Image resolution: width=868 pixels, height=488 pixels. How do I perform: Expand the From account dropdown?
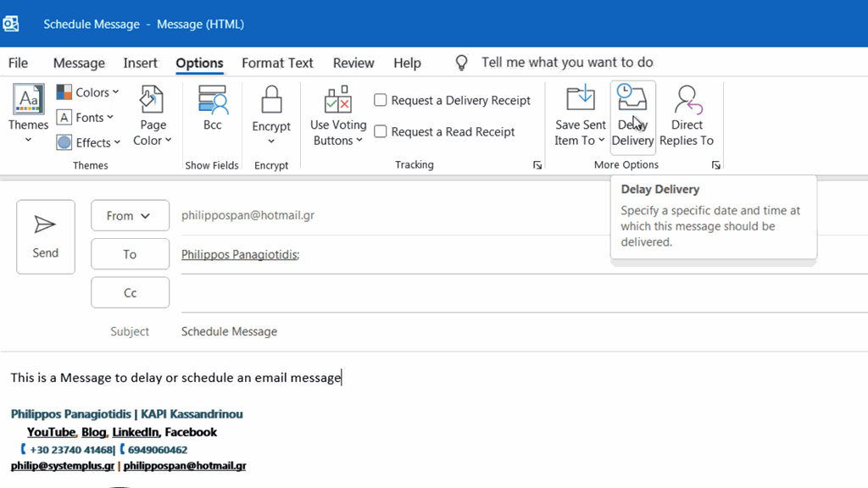pos(130,215)
